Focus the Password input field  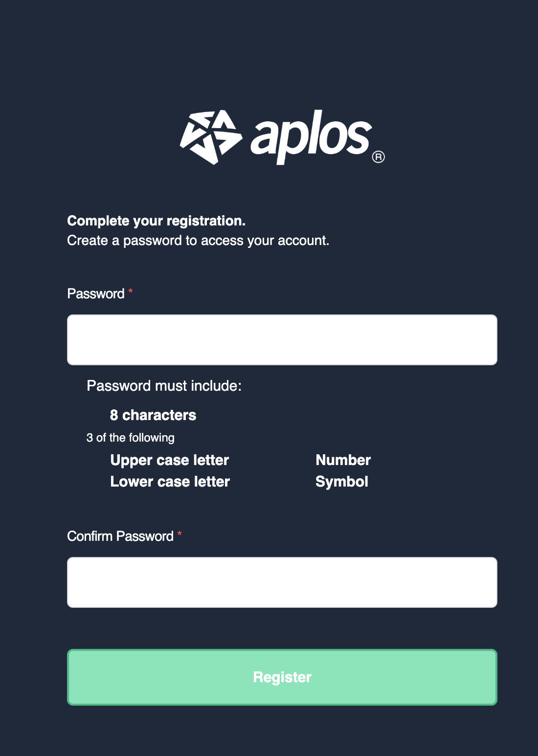click(x=282, y=340)
